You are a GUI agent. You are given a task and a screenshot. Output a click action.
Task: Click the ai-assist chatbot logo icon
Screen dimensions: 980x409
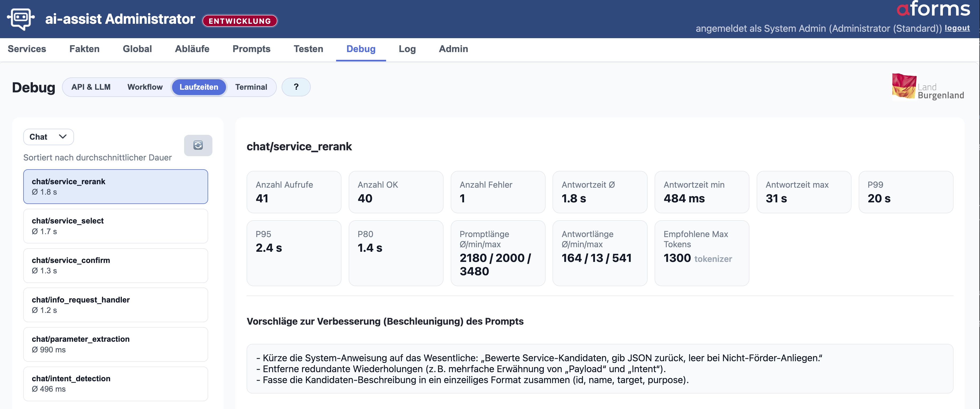pos(21,19)
